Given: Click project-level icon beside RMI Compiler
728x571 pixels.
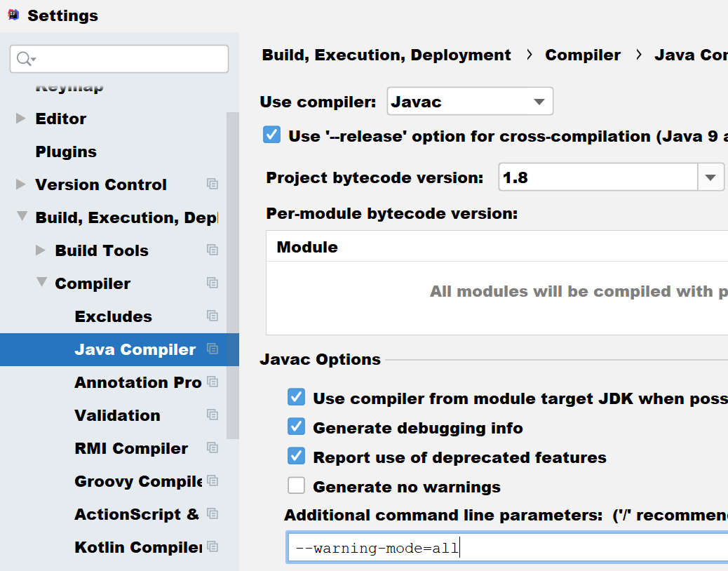Looking at the screenshot, I should [x=213, y=448].
